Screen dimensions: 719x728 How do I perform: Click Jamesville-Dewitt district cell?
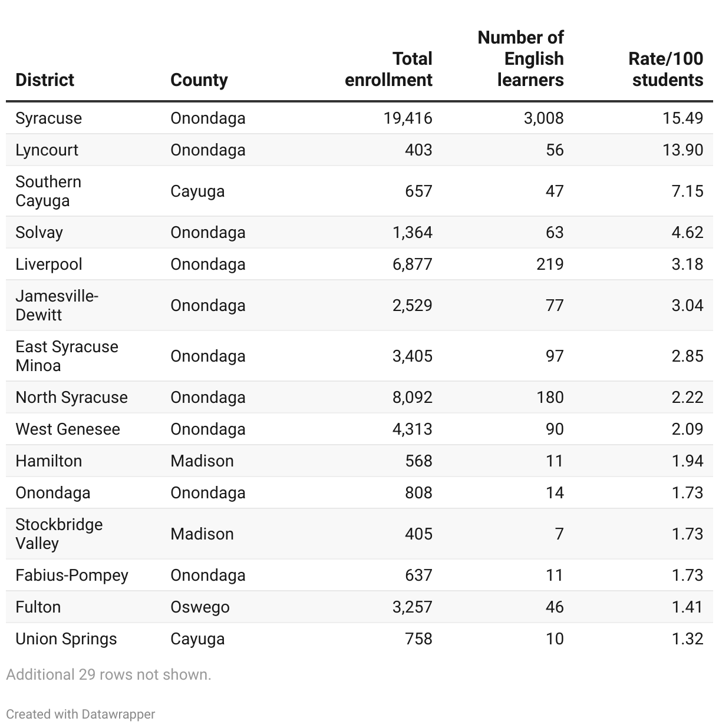pyautogui.click(x=57, y=305)
